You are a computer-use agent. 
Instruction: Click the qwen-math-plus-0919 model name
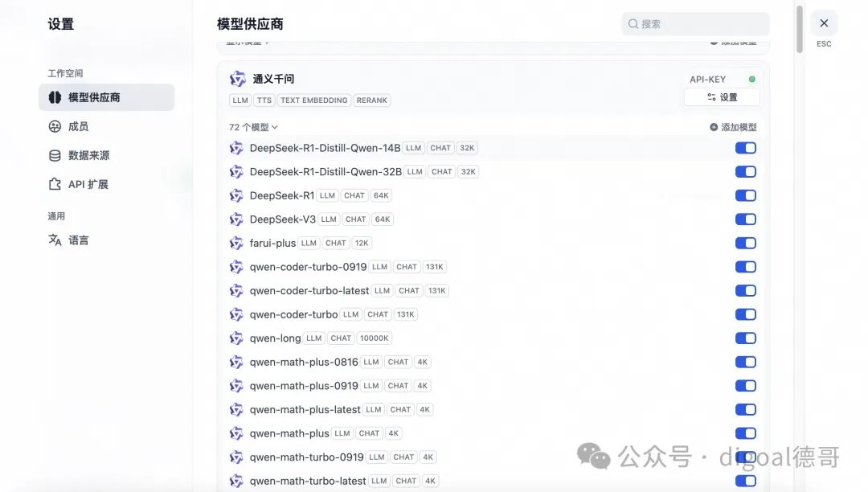(304, 386)
